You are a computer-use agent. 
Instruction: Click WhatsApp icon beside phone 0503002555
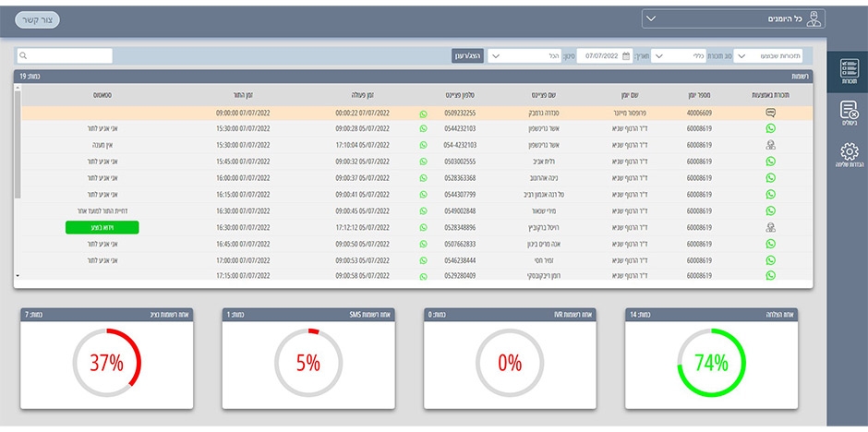click(x=424, y=162)
